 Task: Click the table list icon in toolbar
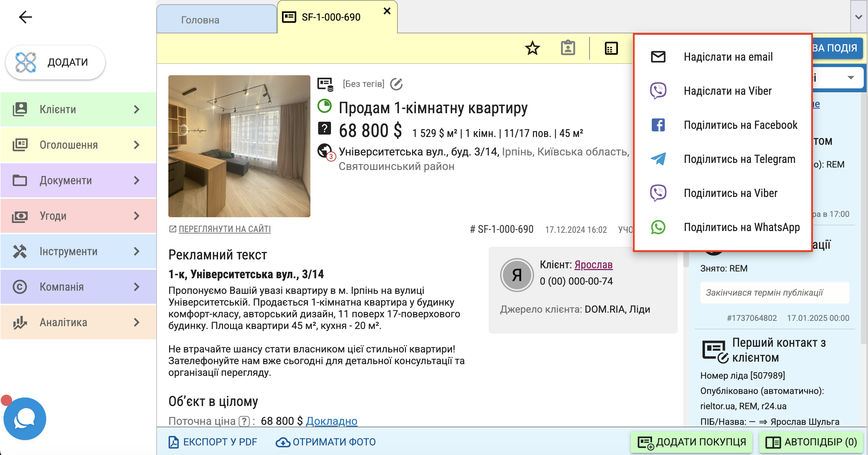tap(611, 48)
